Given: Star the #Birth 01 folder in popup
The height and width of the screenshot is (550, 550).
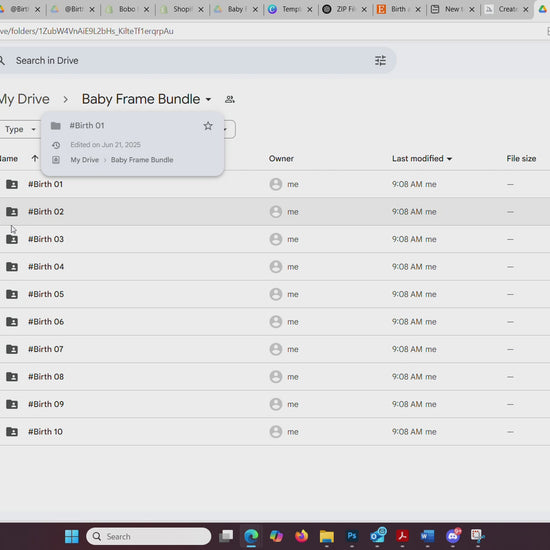Looking at the screenshot, I should pyautogui.click(x=208, y=126).
